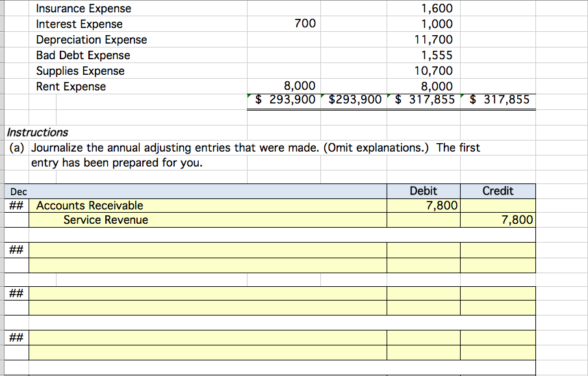Click the Rent Expense cell

click(x=71, y=87)
